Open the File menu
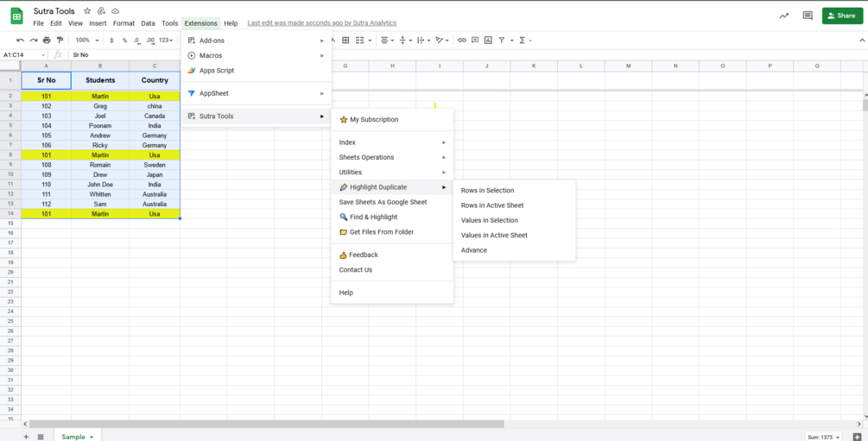Image resolution: width=868 pixels, height=441 pixels. pos(38,23)
